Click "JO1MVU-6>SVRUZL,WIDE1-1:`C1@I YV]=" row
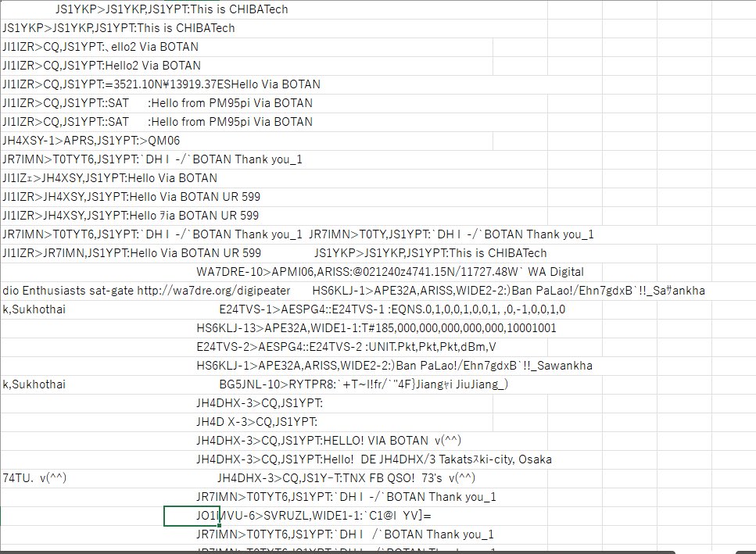The image size is (756, 554). tap(314, 516)
